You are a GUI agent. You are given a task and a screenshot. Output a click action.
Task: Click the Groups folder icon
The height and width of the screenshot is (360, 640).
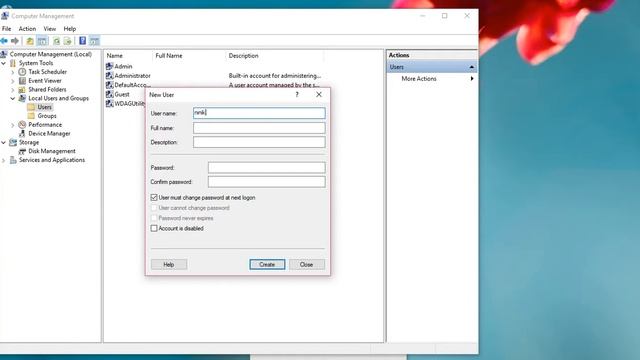(x=31, y=116)
